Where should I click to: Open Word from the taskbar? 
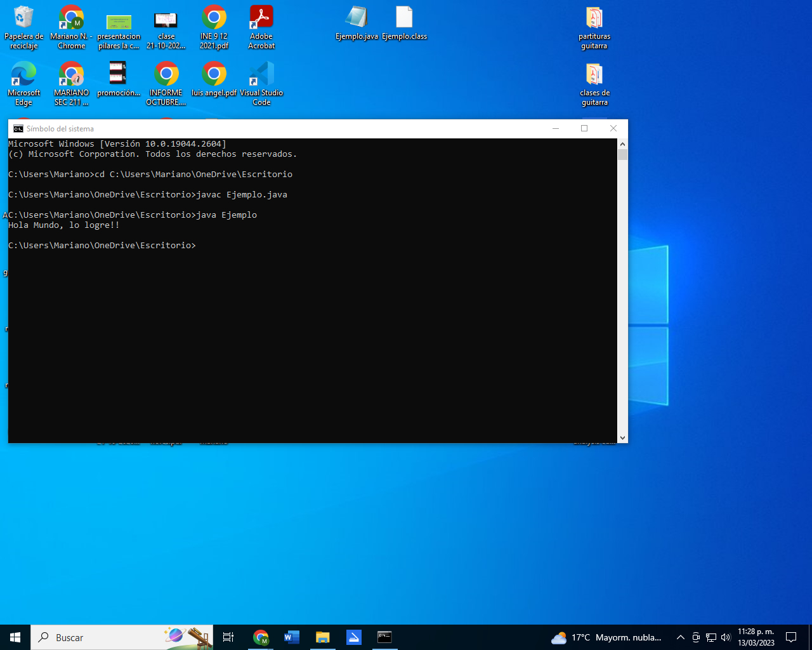tap(292, 637)
